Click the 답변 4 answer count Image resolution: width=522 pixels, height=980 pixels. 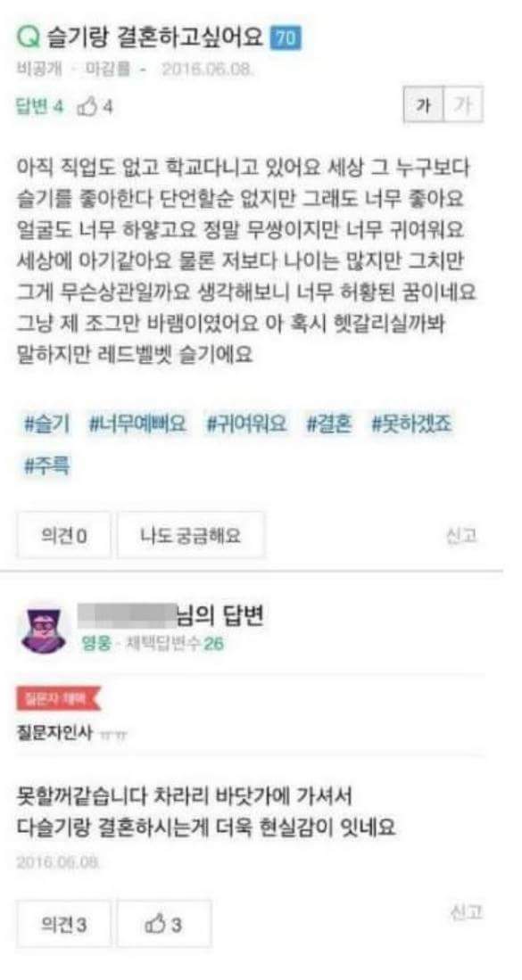pos(39,107)
